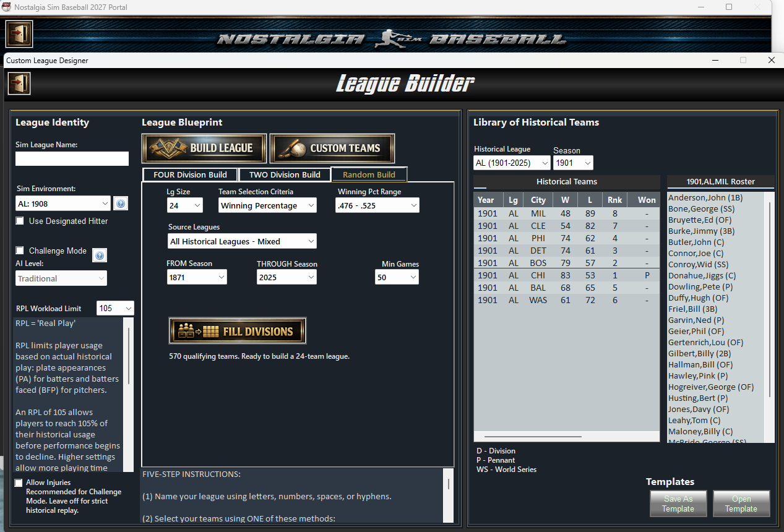
Task: Select Duffy,Hugh (OF) in roster
Action: click(699, 298)
